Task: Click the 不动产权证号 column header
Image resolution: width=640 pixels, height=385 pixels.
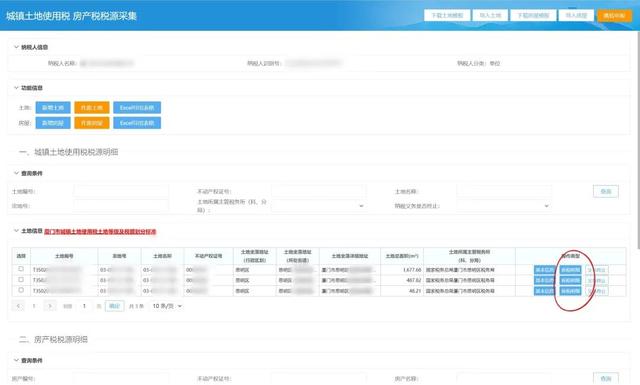Action: 209,256
